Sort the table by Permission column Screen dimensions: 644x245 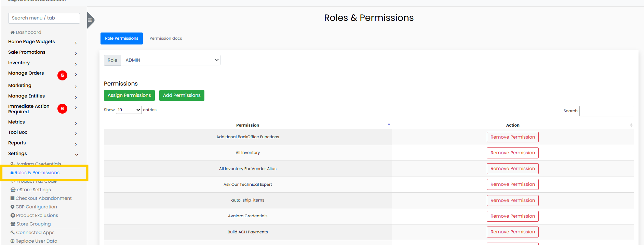(x=247, y=125)
